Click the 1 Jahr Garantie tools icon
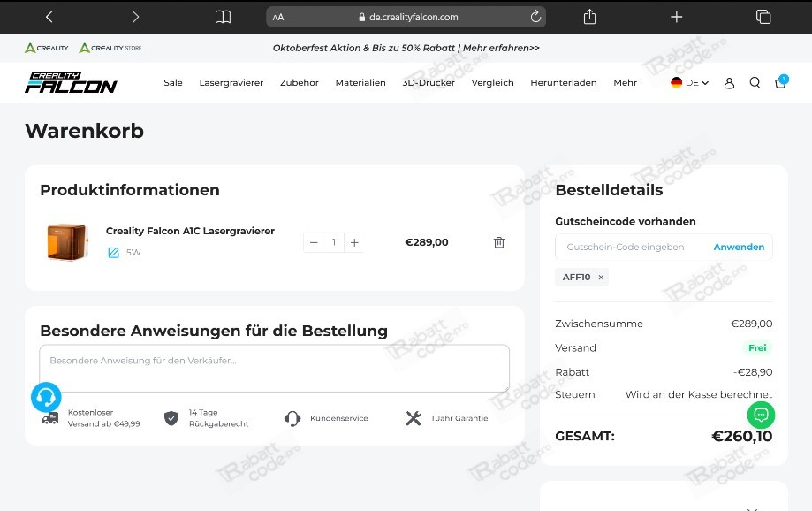This screenshot has height=511, width=812. (x=414, y=418)
